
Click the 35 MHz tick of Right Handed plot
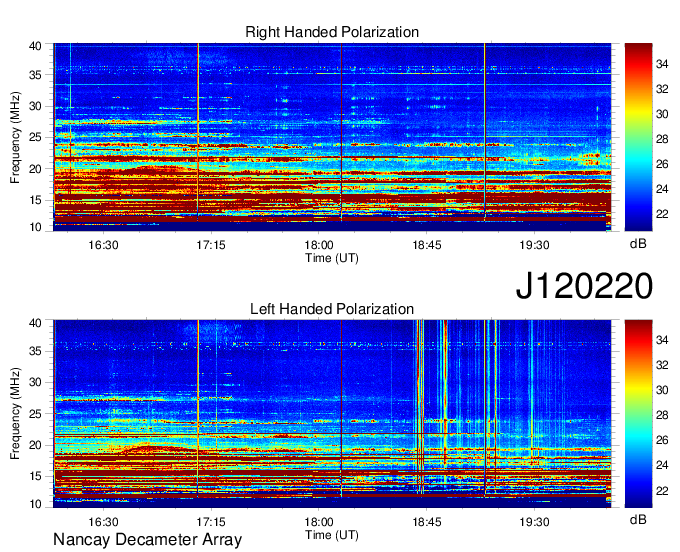point(36,75)
